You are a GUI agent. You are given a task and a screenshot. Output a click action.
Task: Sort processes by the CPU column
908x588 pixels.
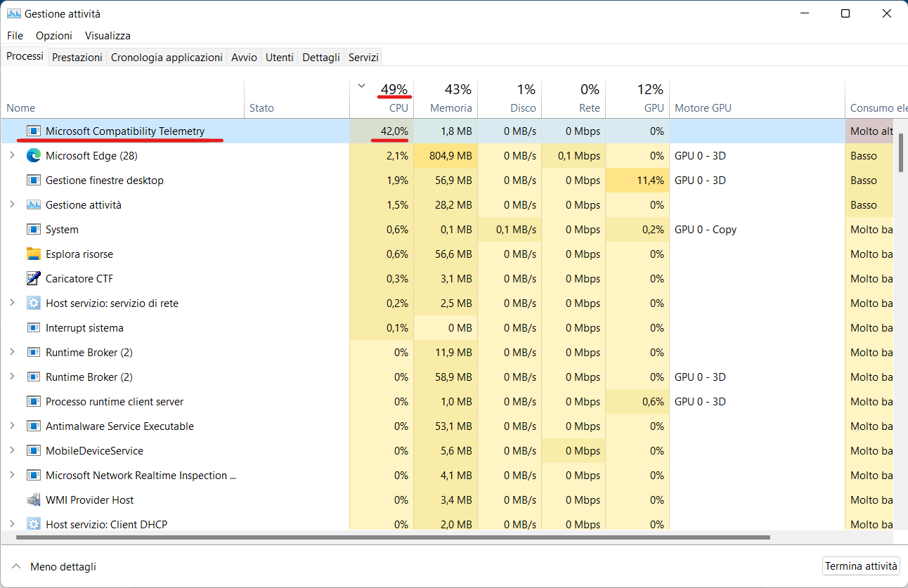coord(382,98)
